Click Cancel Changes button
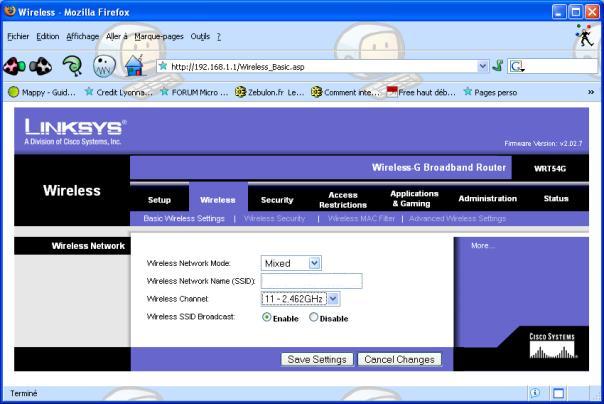 coord(399,359)
